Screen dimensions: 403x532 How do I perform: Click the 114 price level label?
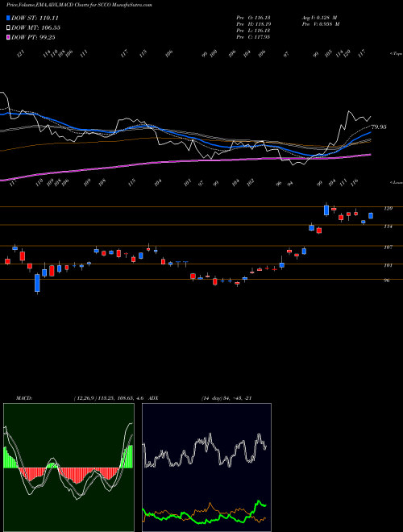point(388,227)
